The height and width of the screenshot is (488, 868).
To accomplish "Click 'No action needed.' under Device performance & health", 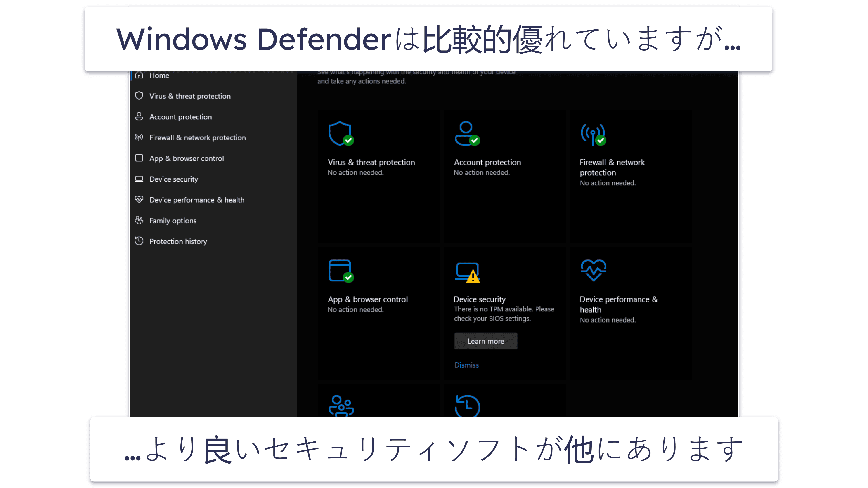I will [608, 320].
